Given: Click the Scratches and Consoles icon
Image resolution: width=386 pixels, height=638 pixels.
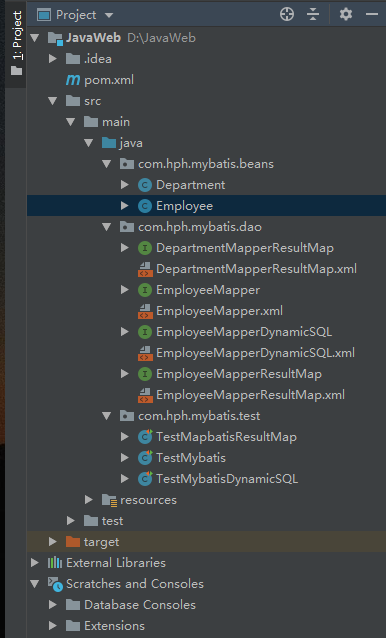Looking at the screenshot, I should [55, 584].
